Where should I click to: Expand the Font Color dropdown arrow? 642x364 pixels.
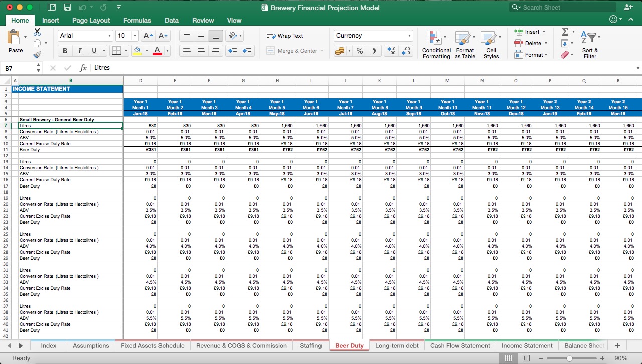pyautogui.click(x=167, y=51)
